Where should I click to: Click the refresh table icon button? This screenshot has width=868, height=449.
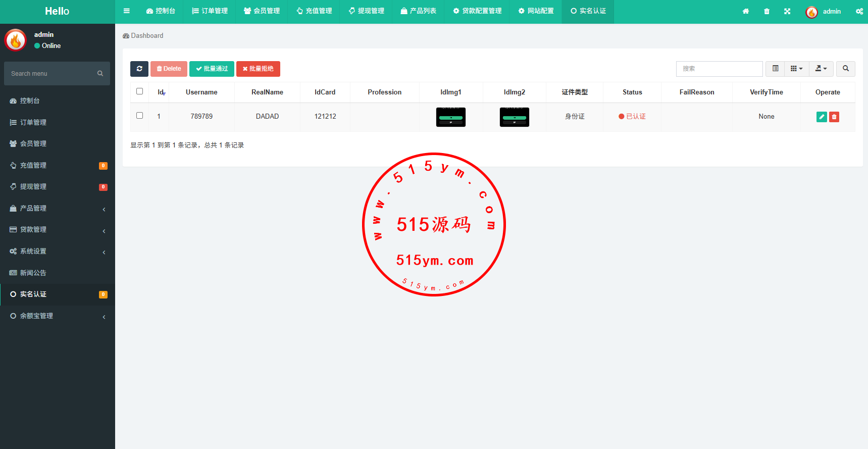point(139,69)
